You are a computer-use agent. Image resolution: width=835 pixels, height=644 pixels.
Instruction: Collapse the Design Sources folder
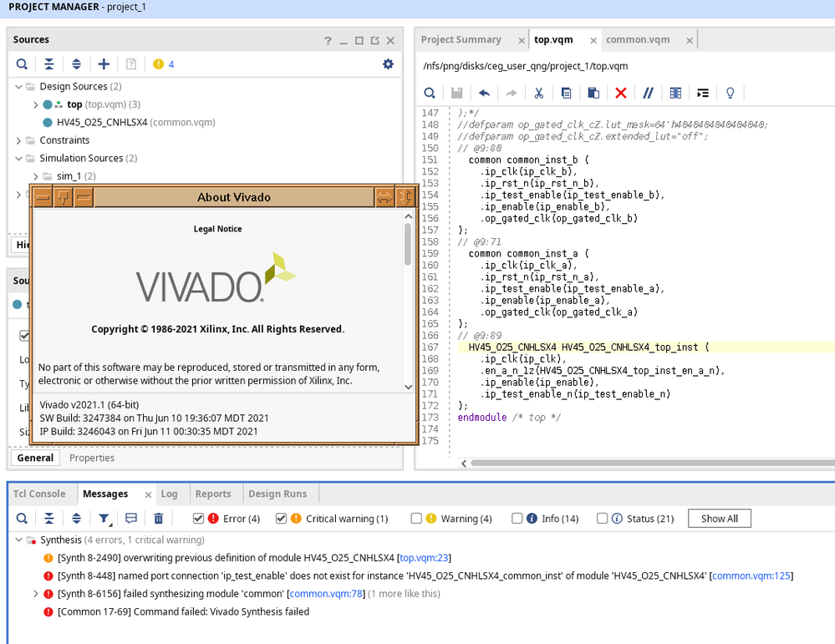(18, 86)
